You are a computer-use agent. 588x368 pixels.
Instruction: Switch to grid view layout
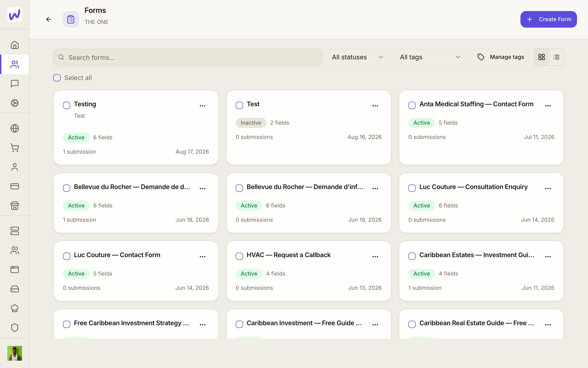(x=541, y=57)
